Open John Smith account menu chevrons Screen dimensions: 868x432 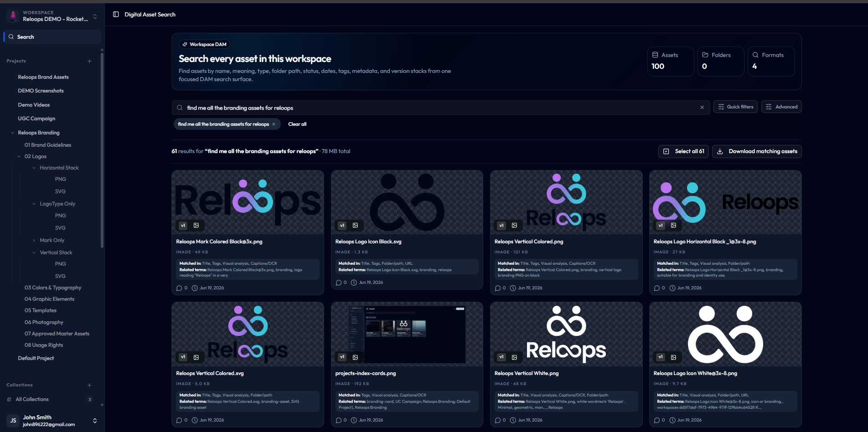tap(95, 421)
